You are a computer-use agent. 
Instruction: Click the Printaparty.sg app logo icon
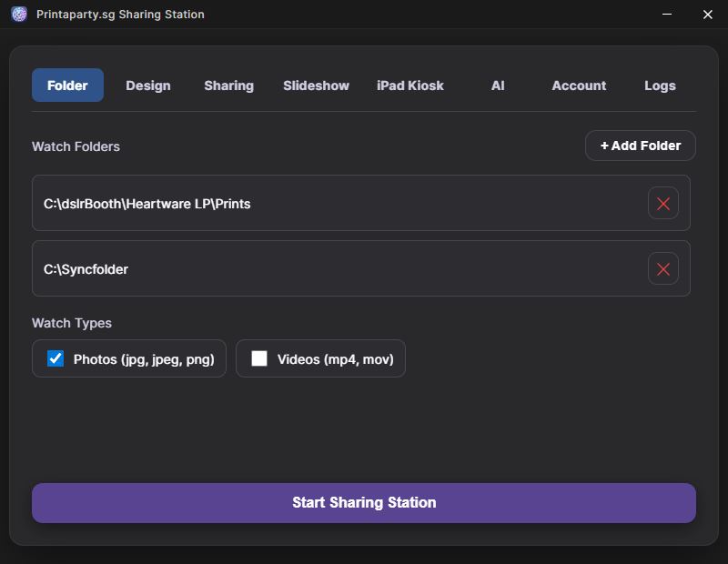[19, 15]
